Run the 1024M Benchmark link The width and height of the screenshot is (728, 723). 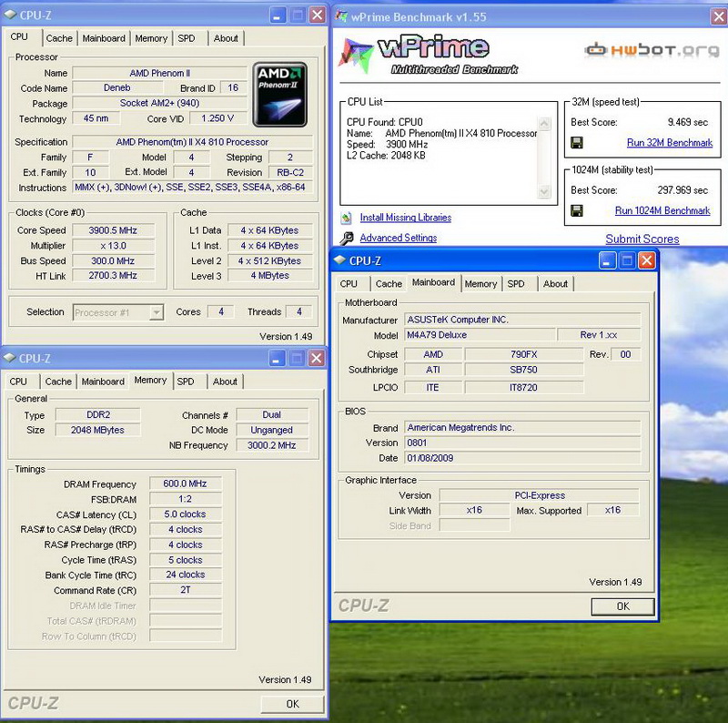coord(662,210)
